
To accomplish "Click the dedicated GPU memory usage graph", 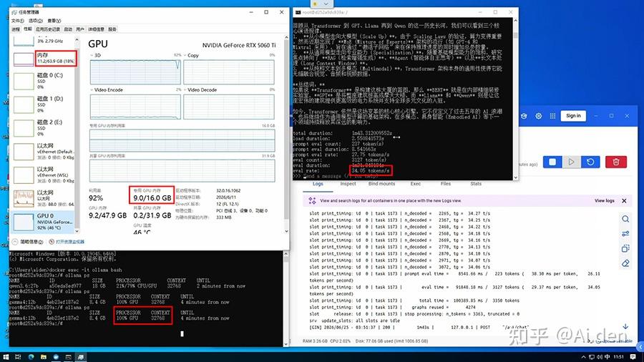I will (x=182, y=140).
